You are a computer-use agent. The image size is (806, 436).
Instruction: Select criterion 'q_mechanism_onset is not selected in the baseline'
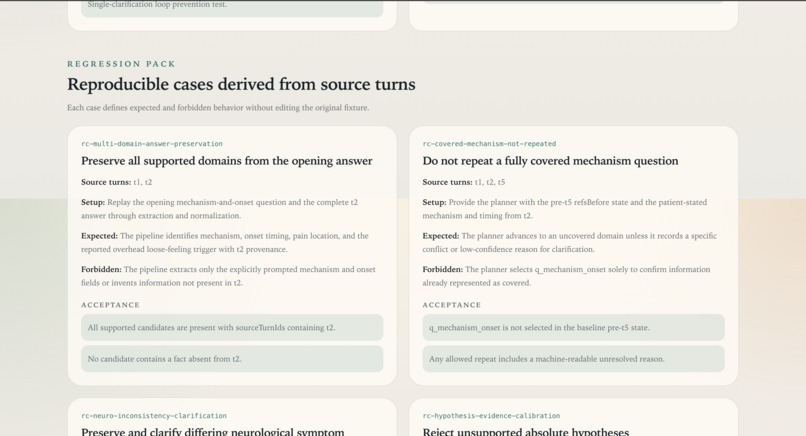pos(573,328)
